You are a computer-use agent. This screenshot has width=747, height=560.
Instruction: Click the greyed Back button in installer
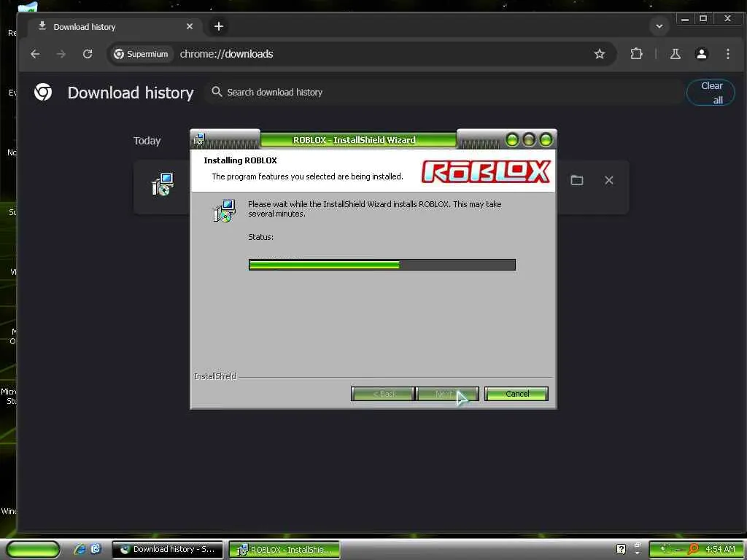click(382, 394)
